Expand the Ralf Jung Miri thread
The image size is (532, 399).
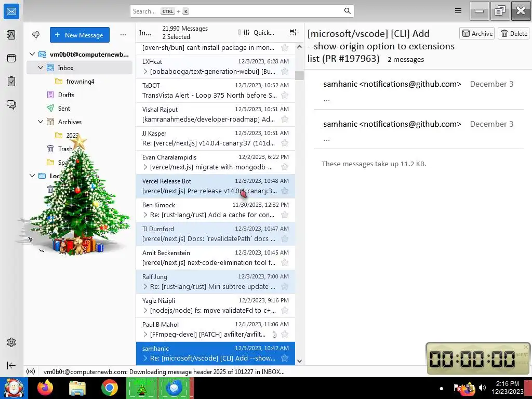tap(145, 287)
